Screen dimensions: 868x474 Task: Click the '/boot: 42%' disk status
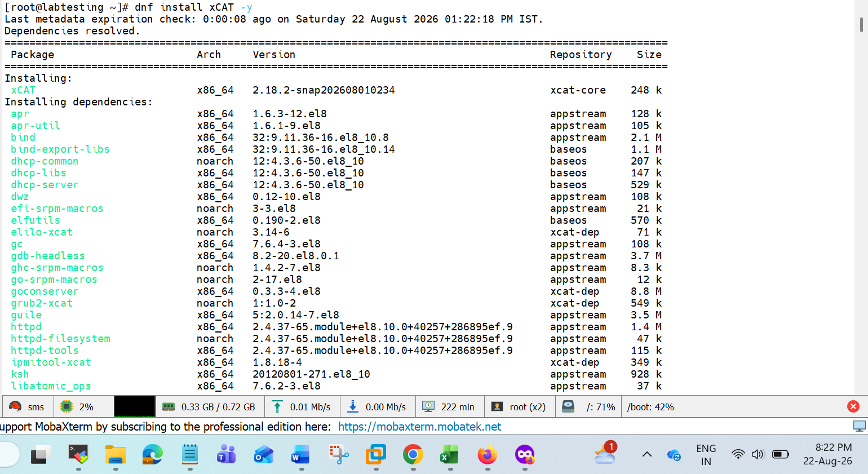(650, 407)
